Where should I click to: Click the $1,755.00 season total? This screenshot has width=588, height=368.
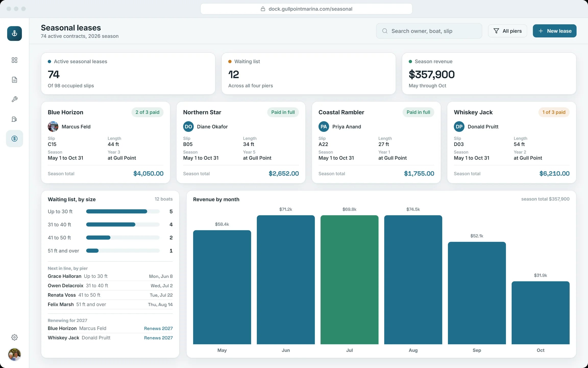[x=419, y=174]
